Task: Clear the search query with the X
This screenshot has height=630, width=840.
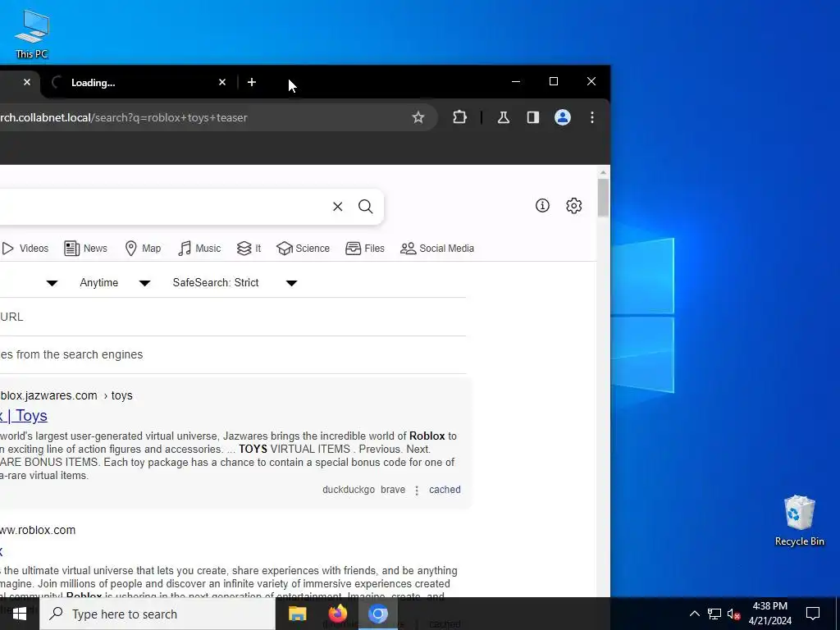Action: point(337,206)
